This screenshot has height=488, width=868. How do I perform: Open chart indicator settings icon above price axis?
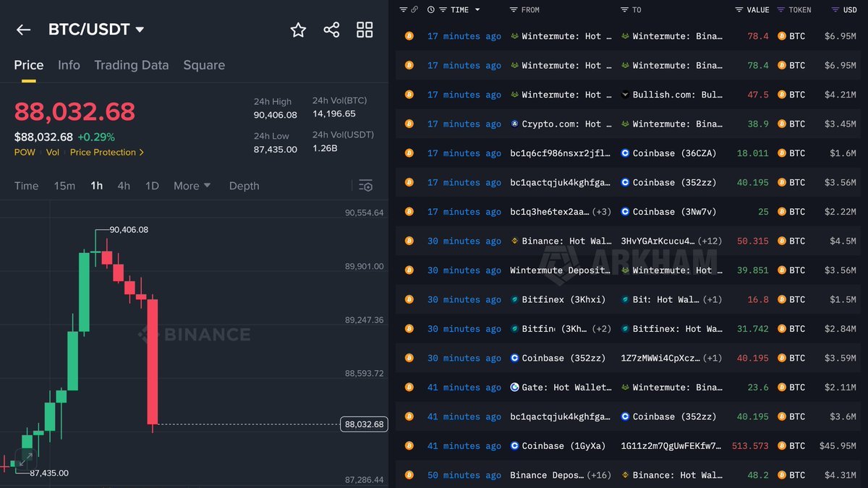[x=366, y=185]
